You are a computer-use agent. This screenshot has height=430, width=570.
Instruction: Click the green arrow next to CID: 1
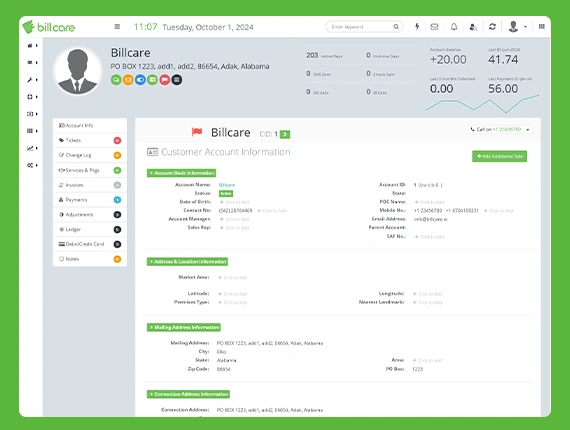click(x=285, y=134)
